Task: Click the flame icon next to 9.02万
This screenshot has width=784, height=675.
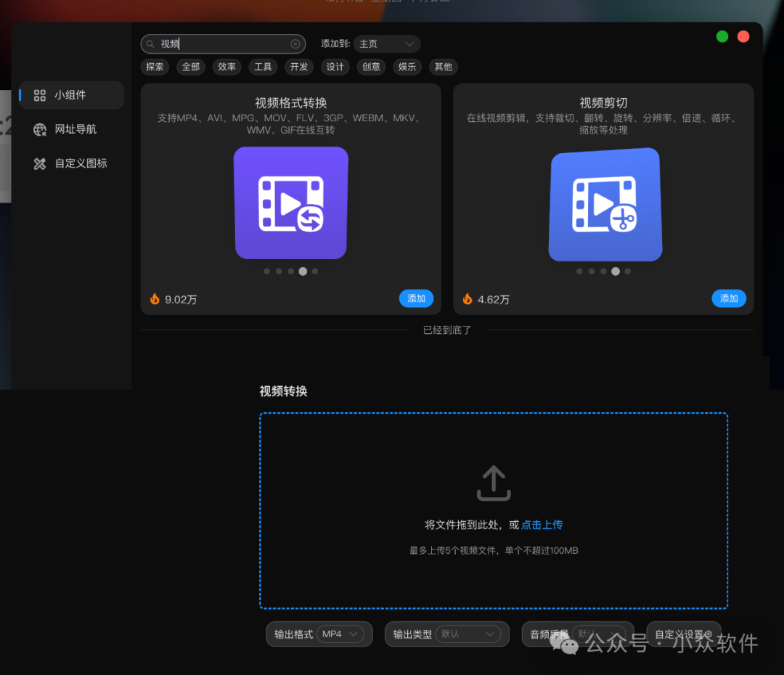Action: pyautogui.click(x=155, y=298)
